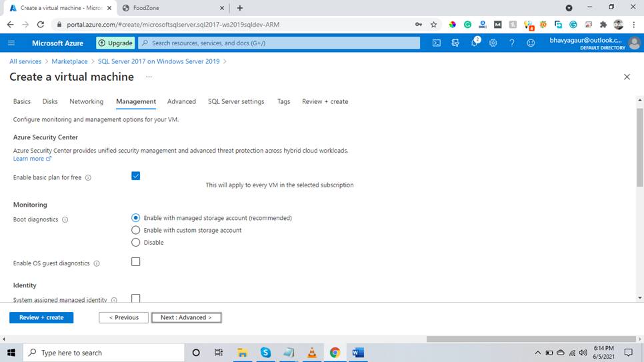Open the browser Extensions puzzle icon
This screenshot has width=644, height=362.
pos(603,25)
